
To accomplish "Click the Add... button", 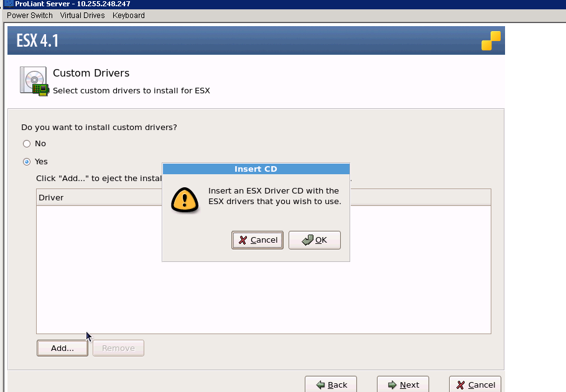I will coord(62,348).
